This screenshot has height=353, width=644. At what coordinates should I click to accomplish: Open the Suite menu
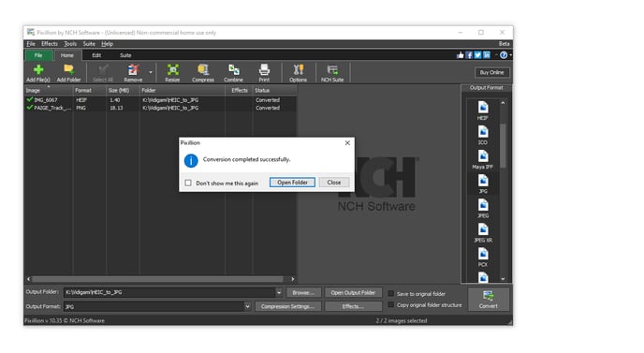(89, 44)
